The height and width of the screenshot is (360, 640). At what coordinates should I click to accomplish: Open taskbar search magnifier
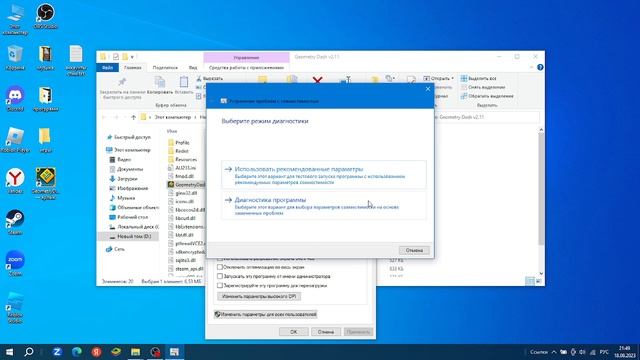(x=29, y=352)
